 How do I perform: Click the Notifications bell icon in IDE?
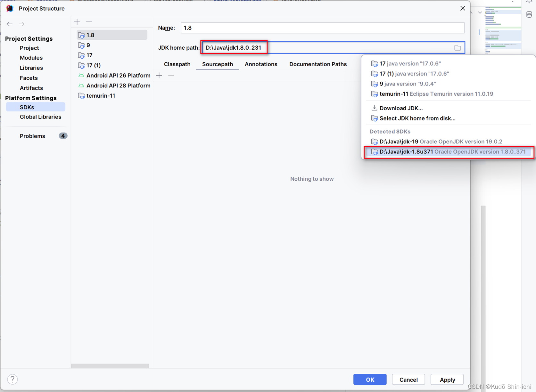pyautogui.click(x=529, y=2)
